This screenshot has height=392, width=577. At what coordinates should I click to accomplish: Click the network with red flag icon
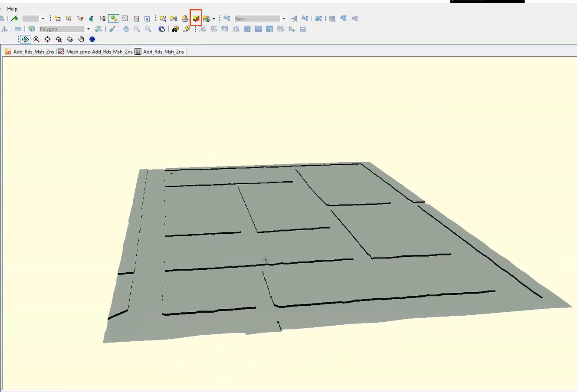[x=80, y=18]
